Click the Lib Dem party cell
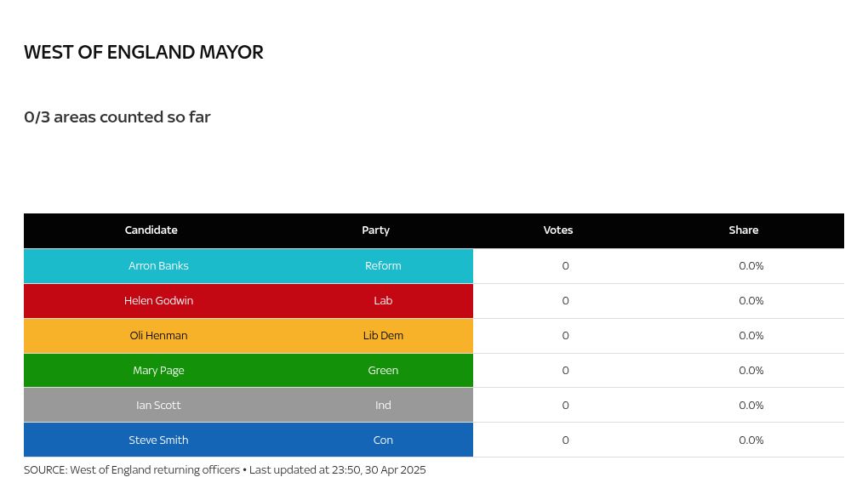 383,336
